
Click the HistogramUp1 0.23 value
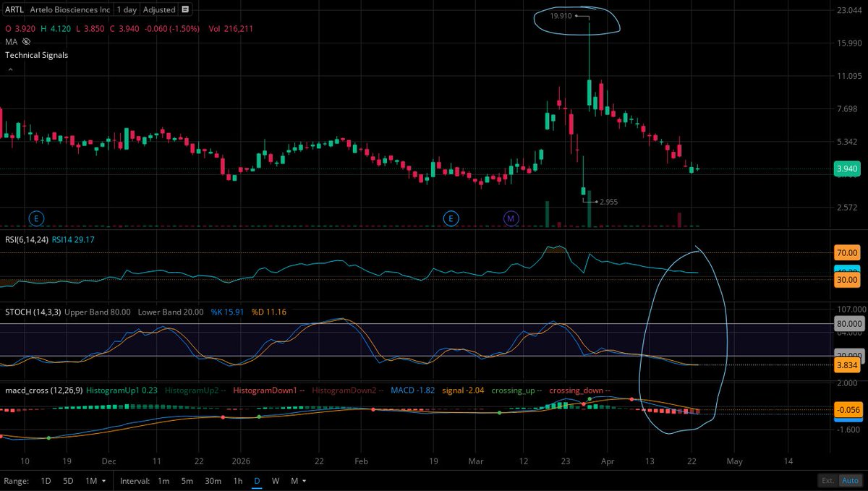pos(120,390)
